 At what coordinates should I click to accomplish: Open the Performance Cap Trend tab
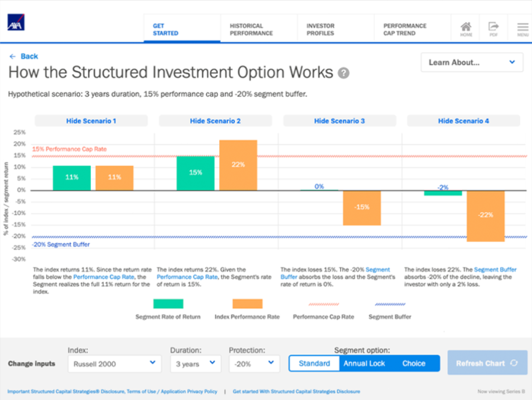405,29
